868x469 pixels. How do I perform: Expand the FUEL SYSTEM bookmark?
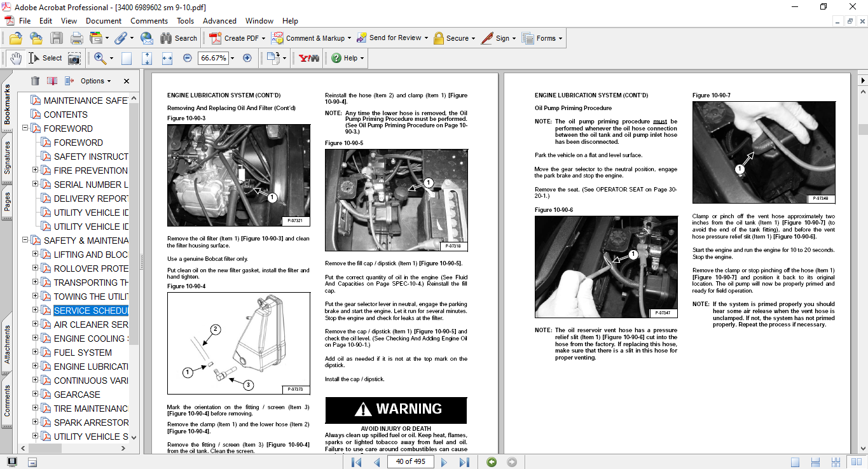coord(36,353)
